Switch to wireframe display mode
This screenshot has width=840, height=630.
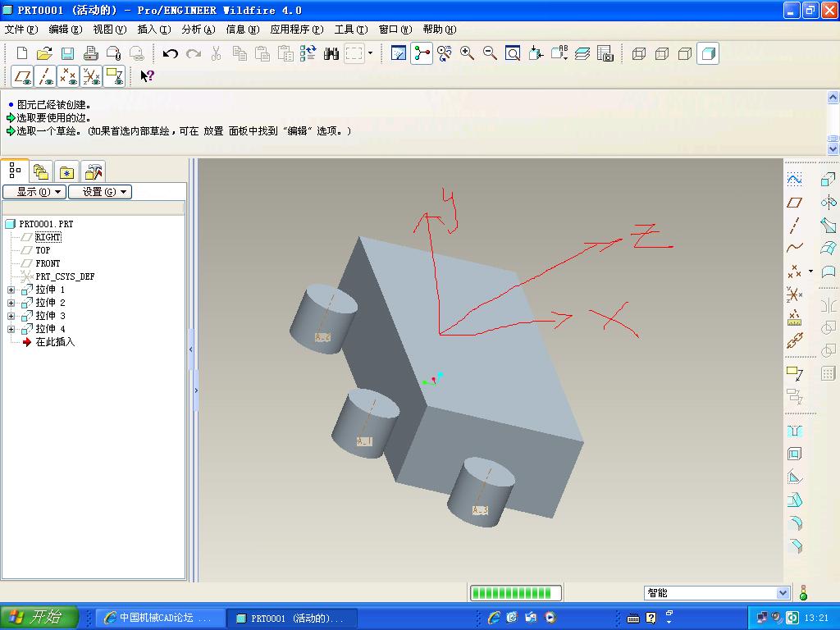tap(638, 53)
